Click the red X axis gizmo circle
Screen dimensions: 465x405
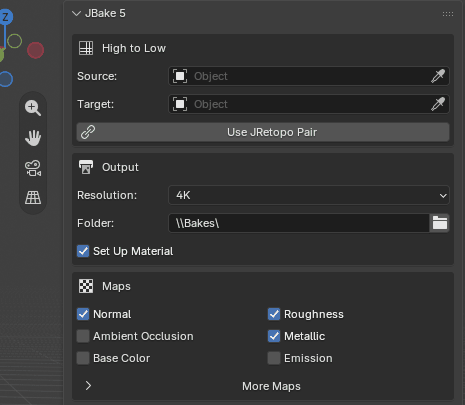[x=35, y=50]
